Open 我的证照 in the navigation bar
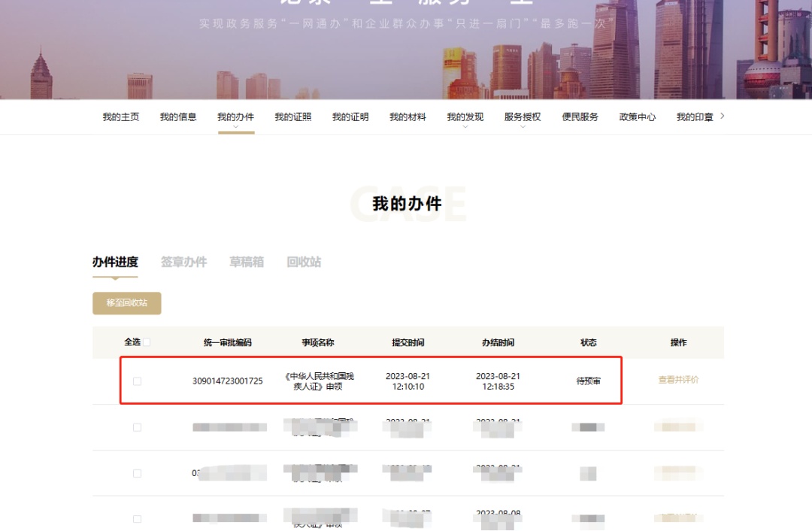Screen dimensions: 812x531 click(x=292, y=117)
